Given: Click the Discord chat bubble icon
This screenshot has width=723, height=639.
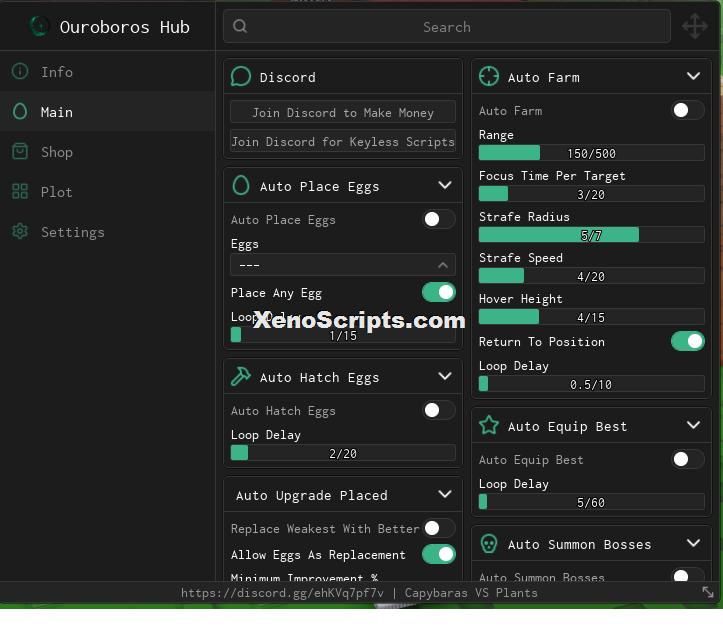Looking at the screenshot, I should [241, 77].
